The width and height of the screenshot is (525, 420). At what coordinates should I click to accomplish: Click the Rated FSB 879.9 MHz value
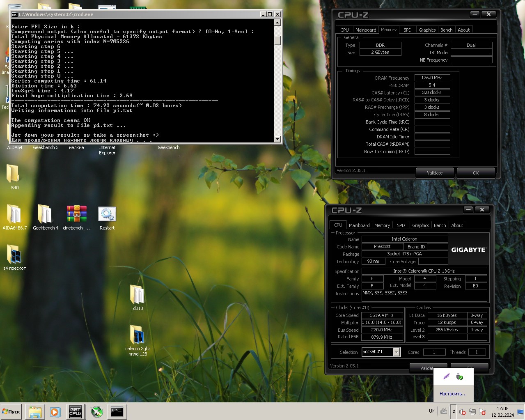(x=382, y=337)
